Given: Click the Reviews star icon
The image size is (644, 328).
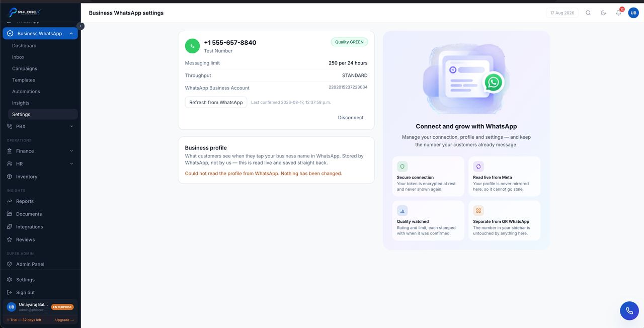Looking at the screenshot, I should click(10, 240).
